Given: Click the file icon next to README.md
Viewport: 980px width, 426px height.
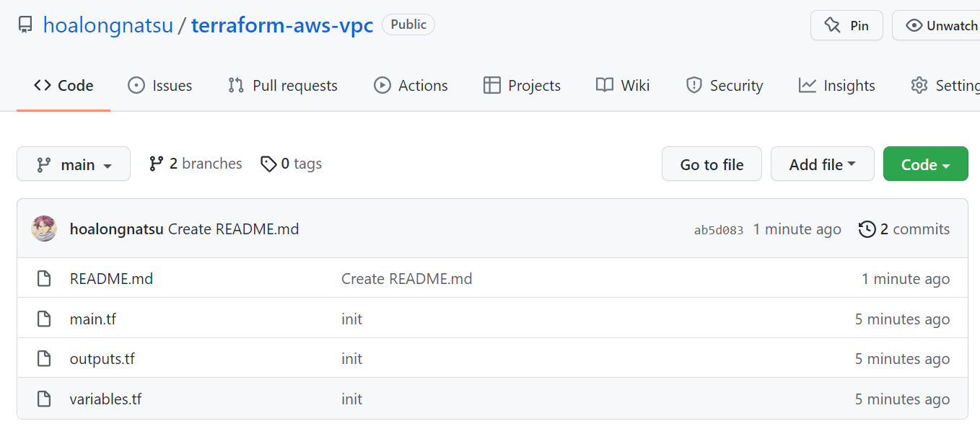Looking at the screenshot, I should (x=44, y=279).
